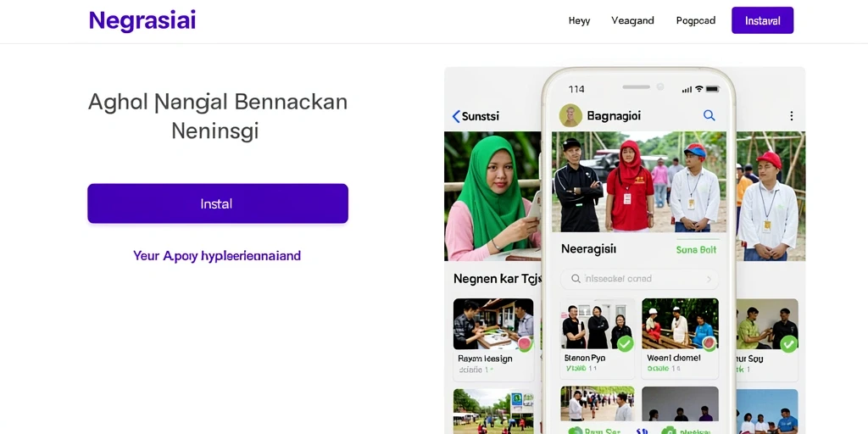The width and height of the screenshot is (868, 434).
Task: Tap the Negnen kar Tcjs heading
Action: point(497,279)
